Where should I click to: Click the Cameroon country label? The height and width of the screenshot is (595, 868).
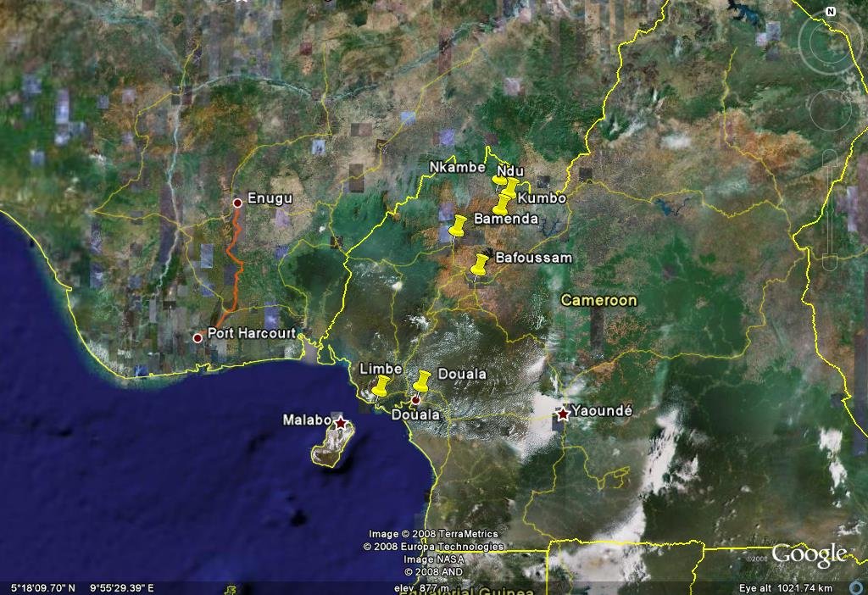point(598,301)
